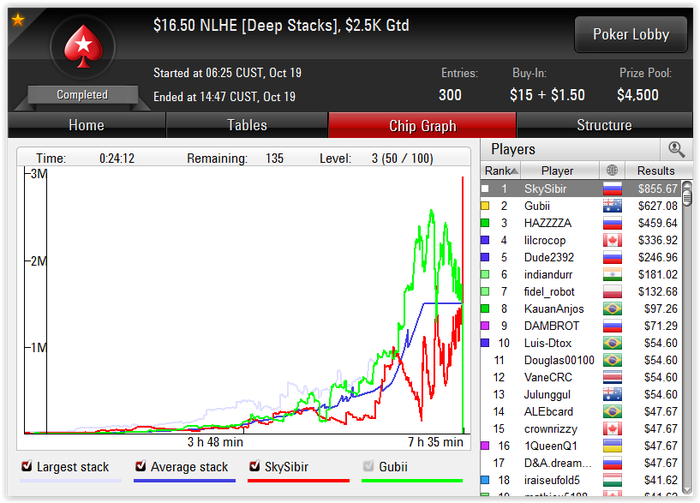This screenshot has height=503, width=700.
Task: Click the chip graph time cursor line
Action: [x=46, y=299]
